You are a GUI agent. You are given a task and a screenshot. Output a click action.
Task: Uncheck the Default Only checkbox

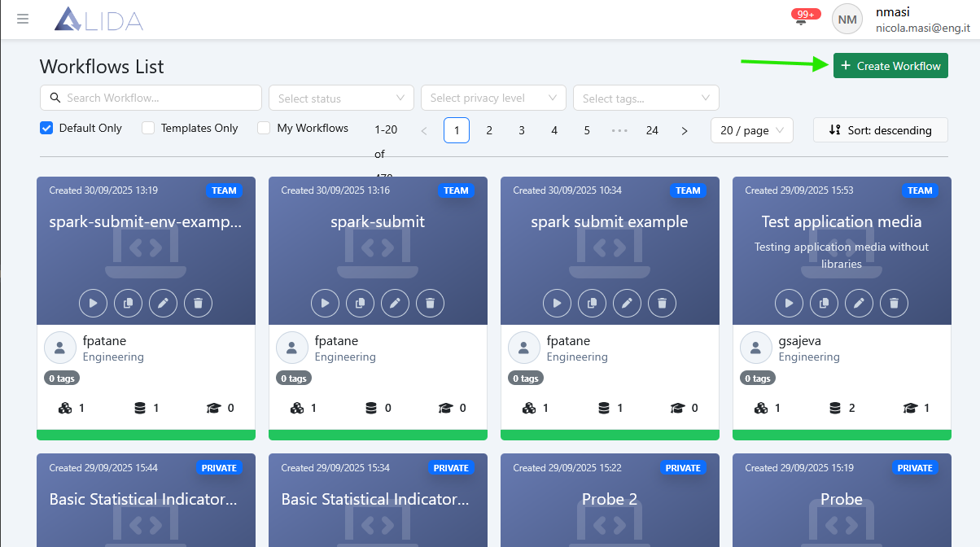(x=46, y=128)
